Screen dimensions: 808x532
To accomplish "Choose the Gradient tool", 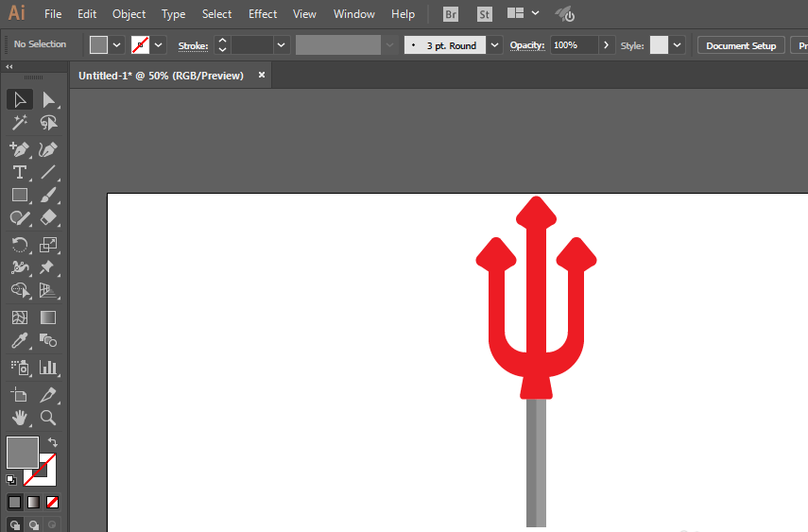I will pos(48,317).
